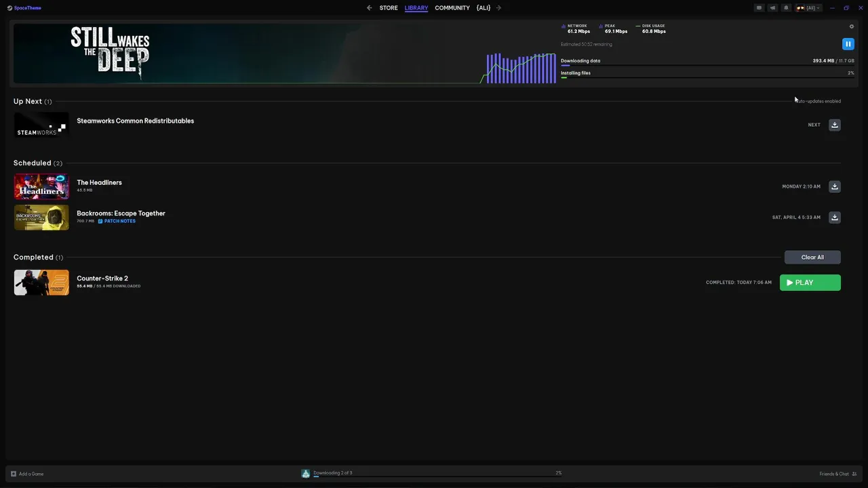Open Steam Deck / Big Picture mode icon

click(759, 8)
